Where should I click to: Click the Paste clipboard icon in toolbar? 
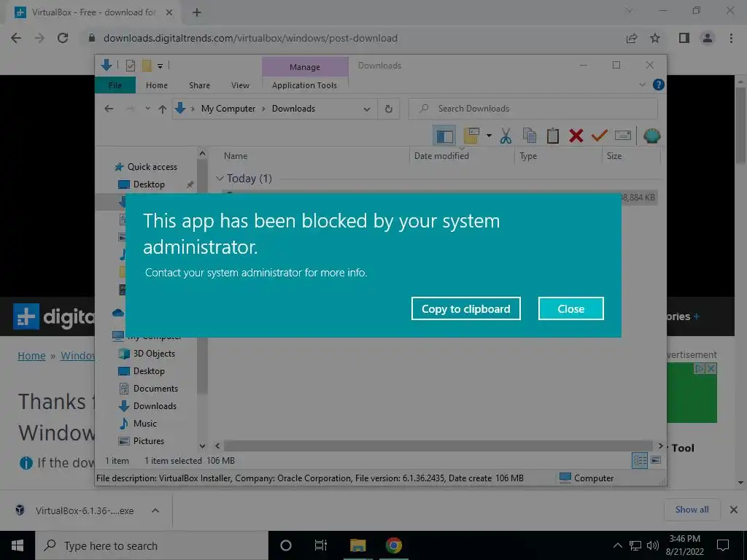point(553,136)
